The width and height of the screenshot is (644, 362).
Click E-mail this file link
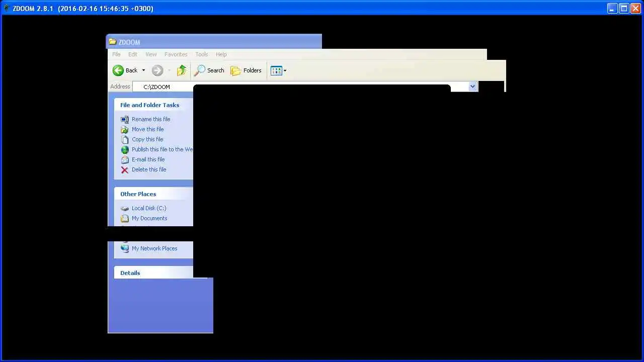pyautogui.click(x=148, y=159)
